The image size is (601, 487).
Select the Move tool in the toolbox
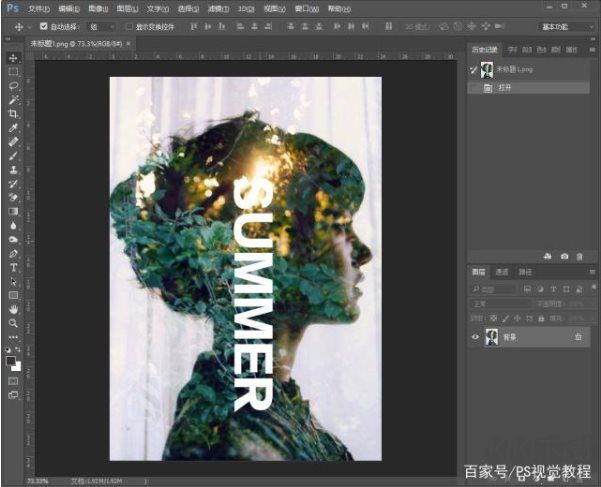(13, 58)
